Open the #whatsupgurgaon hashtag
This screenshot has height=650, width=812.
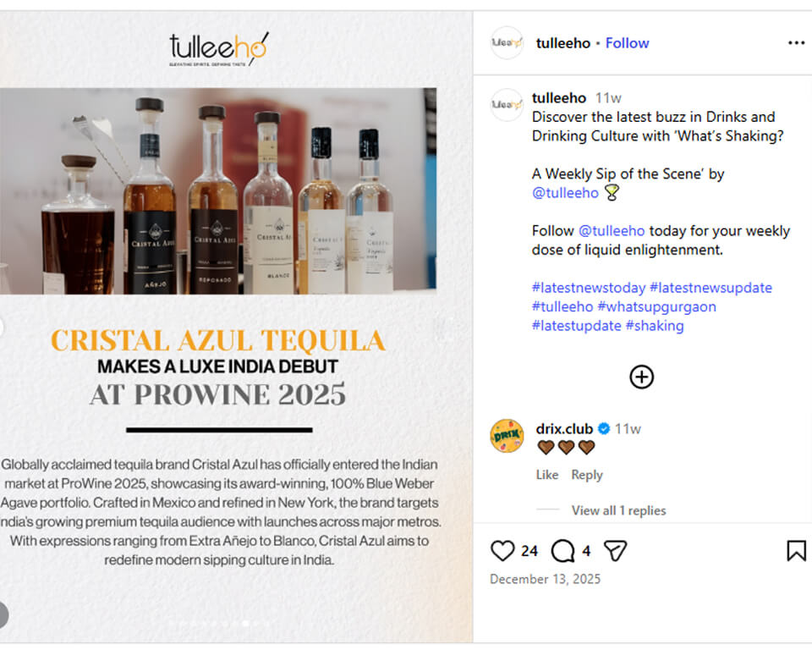pyautogui.click(x=656, y=307)
